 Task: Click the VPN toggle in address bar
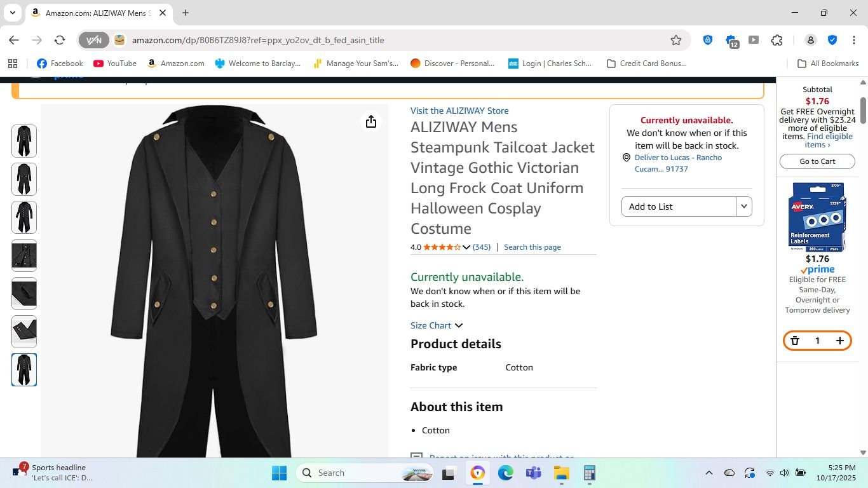[x=94, y=40]
